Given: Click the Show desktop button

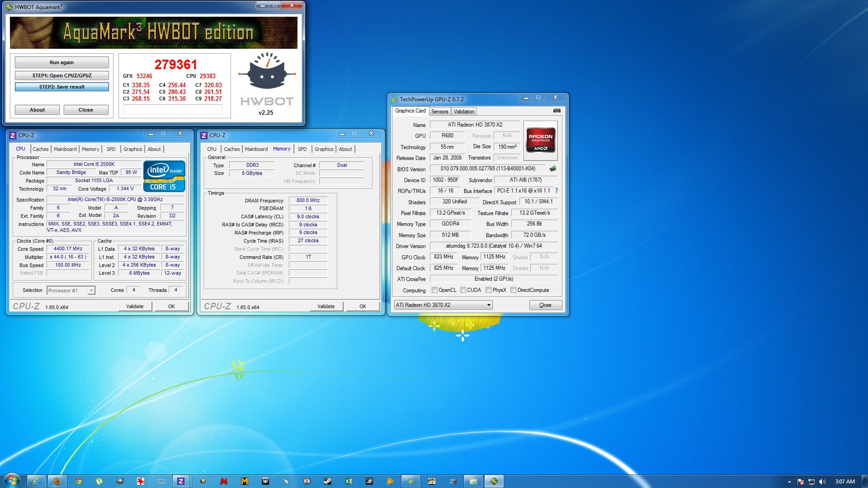Looking at the screenshot, I should [x=864, y=481].
